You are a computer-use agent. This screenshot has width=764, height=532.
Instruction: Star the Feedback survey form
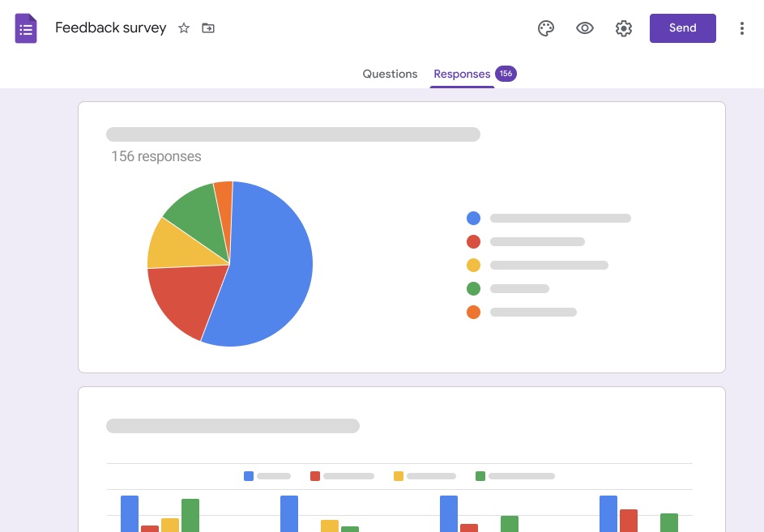click(x=184, y=28)
